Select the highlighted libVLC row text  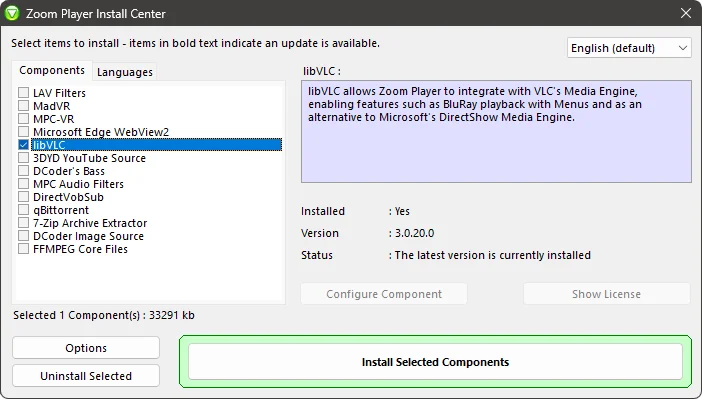[156, 145]
